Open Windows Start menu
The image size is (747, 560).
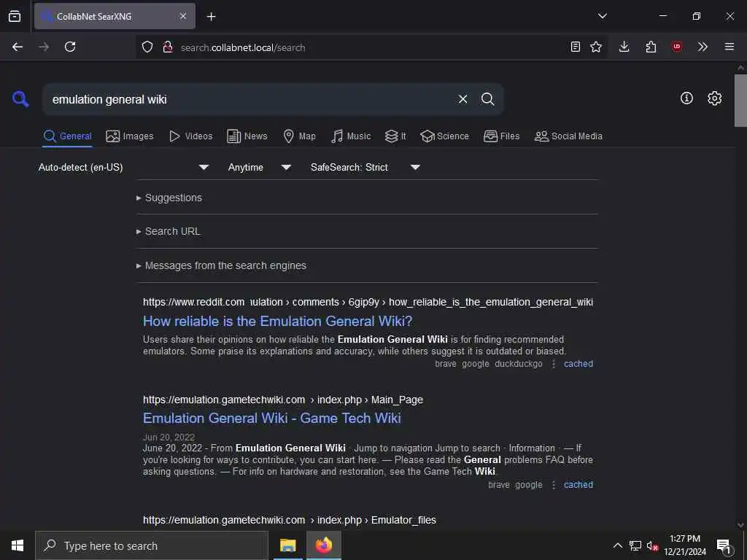(18, 545)
